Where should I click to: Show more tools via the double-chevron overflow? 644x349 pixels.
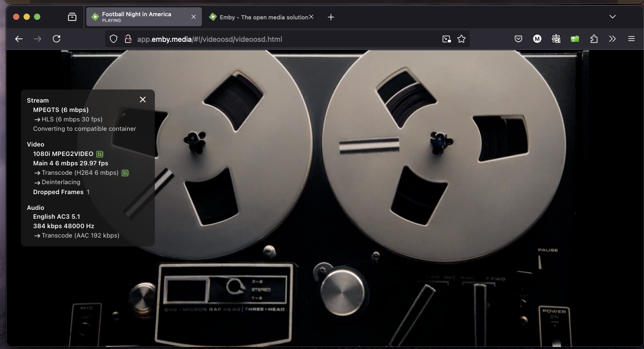click(613, 39)
